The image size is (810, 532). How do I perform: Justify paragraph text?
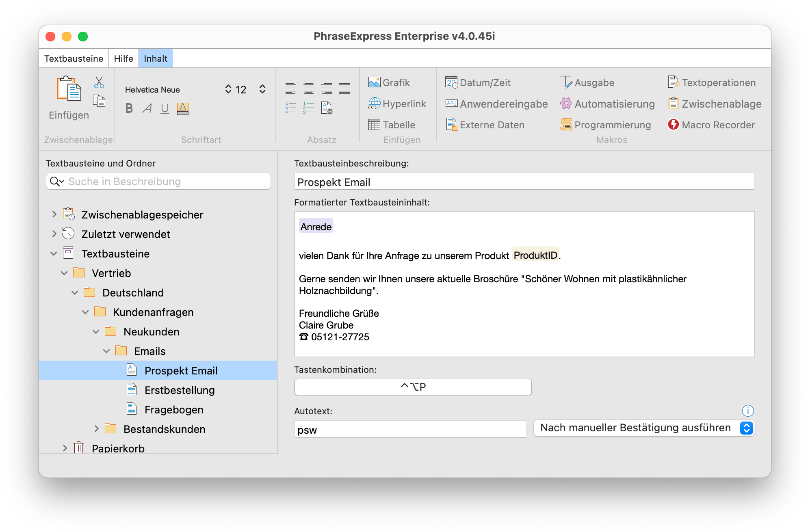pyautogui.click(x=344, y=88)
